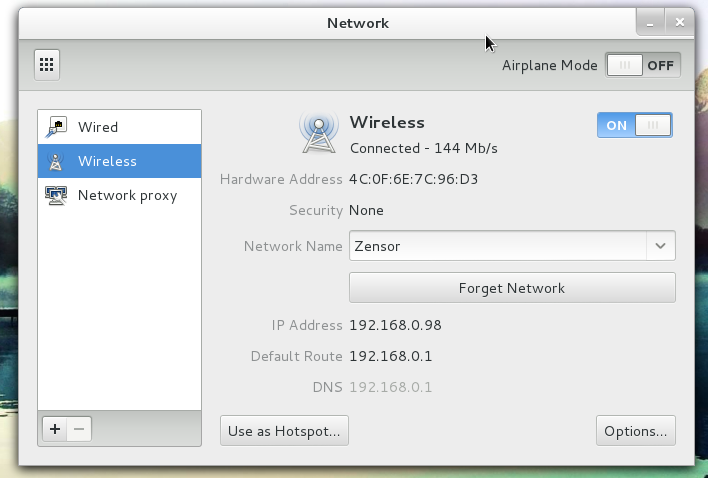Open wireless Options dialog
This screenshot has width=708, height=478.
pyautogui.click(x=635, y=431)
